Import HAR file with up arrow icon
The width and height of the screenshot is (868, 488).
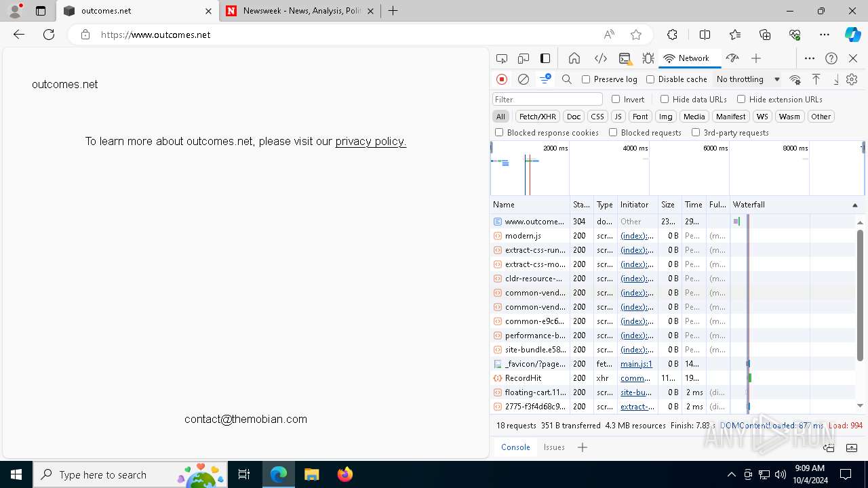pos(816,79)
